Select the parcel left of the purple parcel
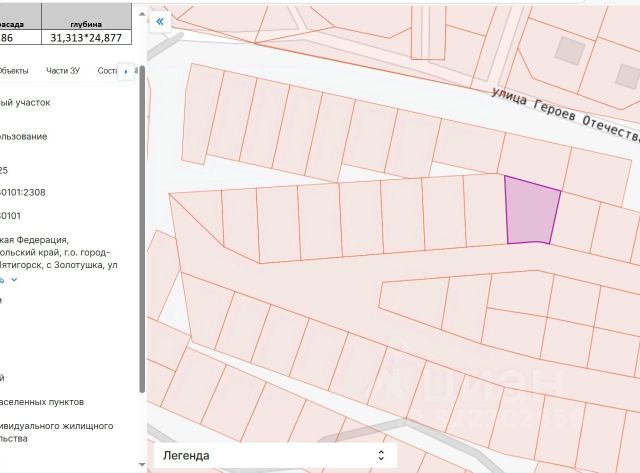The width and height of the screenshot is (640, 473). pyautogui.click(x=486, y=210)
